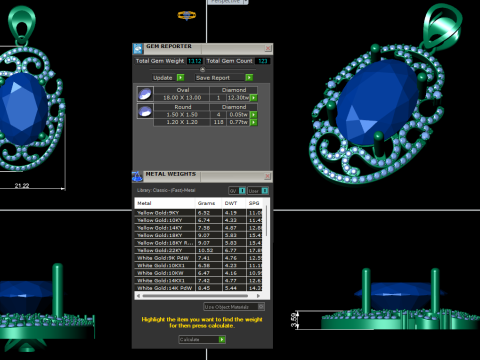Click the green Save Report arrow

249,78
